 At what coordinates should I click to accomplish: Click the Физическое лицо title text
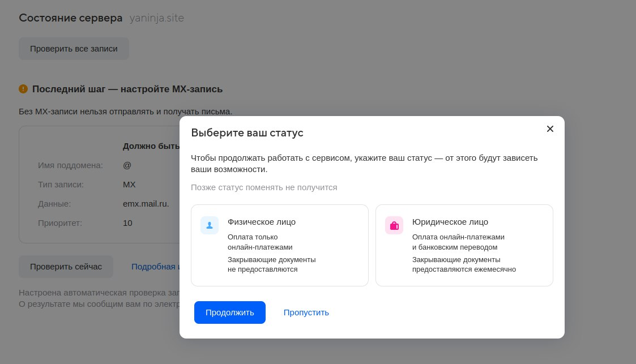tap(262, 222)
